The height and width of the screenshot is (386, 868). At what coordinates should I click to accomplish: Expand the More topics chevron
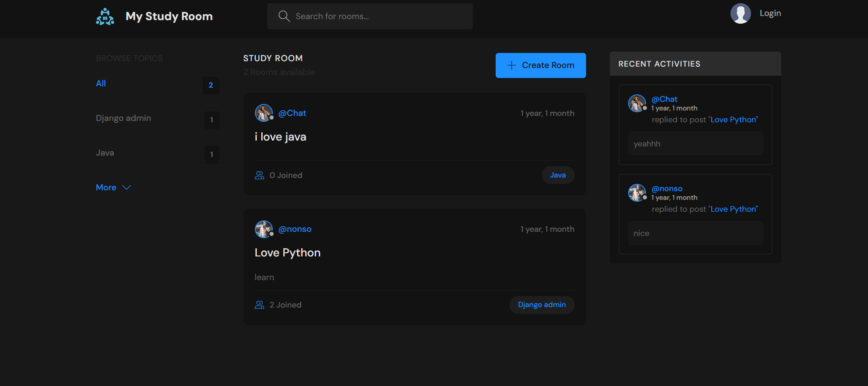(127, 188)
